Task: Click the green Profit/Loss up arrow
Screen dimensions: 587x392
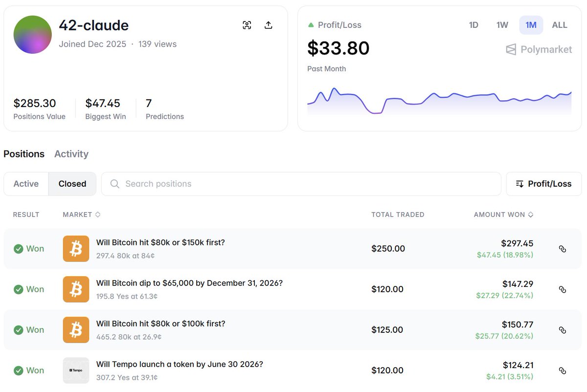Action: (311, 25)
